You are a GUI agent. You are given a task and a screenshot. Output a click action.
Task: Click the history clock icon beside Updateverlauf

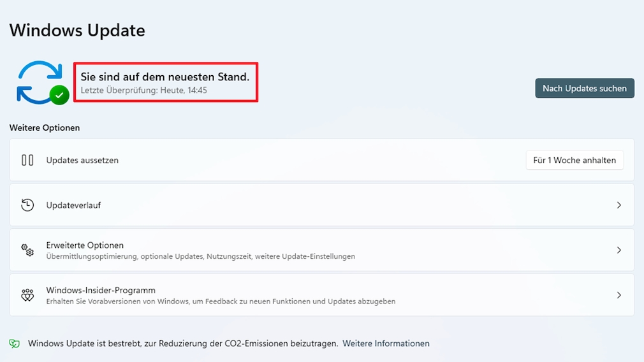pos(27,205)
